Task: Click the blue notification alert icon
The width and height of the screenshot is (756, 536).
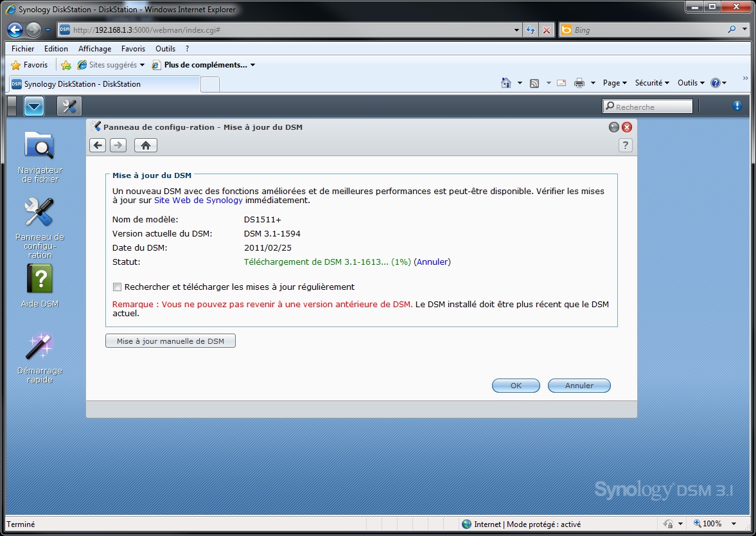Action: (x=737, y=106)
